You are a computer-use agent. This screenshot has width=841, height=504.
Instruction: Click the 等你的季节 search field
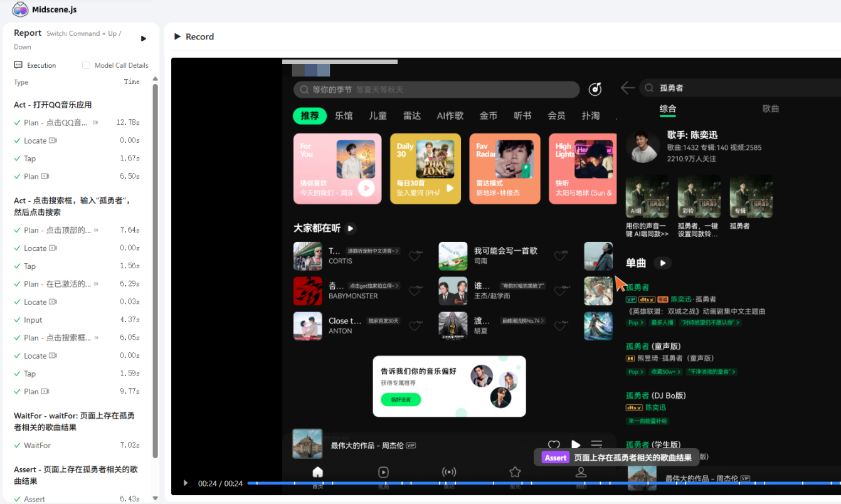[x=436, y=90]
